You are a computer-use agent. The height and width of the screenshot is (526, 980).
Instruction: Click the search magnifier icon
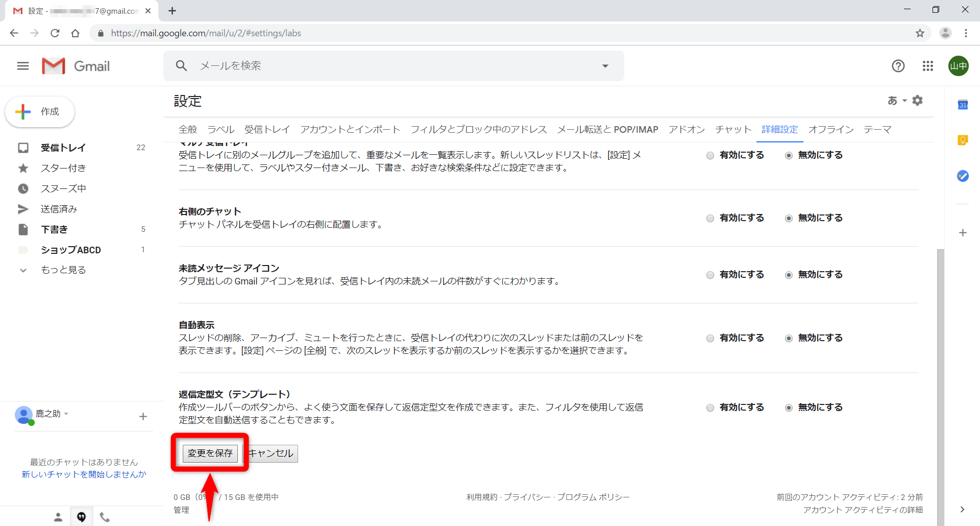click(181, 65)
